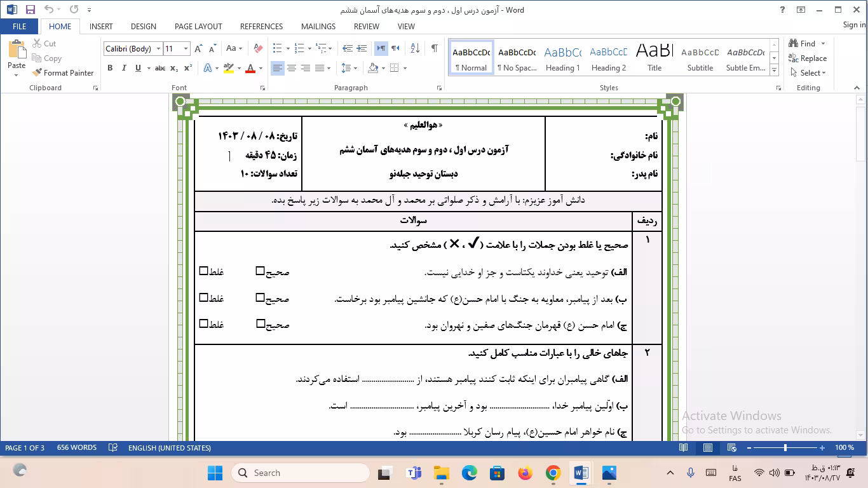Click the 656 WORDS word count
The height and width of the screenshot is (488, 868).
[77, 448]
